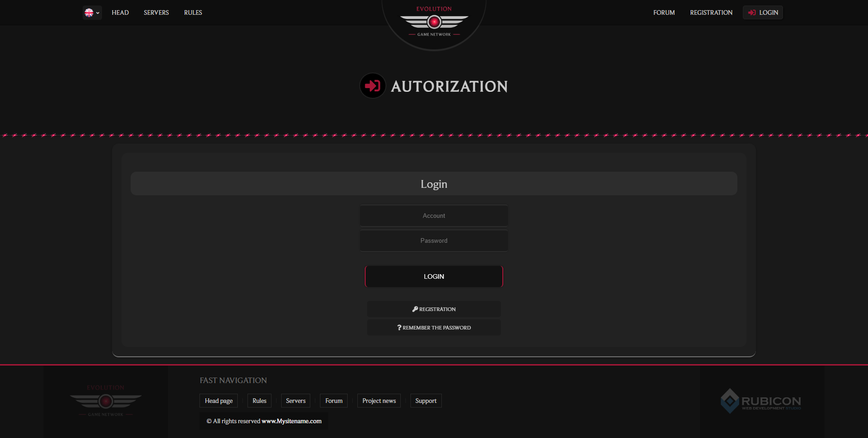Navigate to FORUM in top navigation

point(663,12)
